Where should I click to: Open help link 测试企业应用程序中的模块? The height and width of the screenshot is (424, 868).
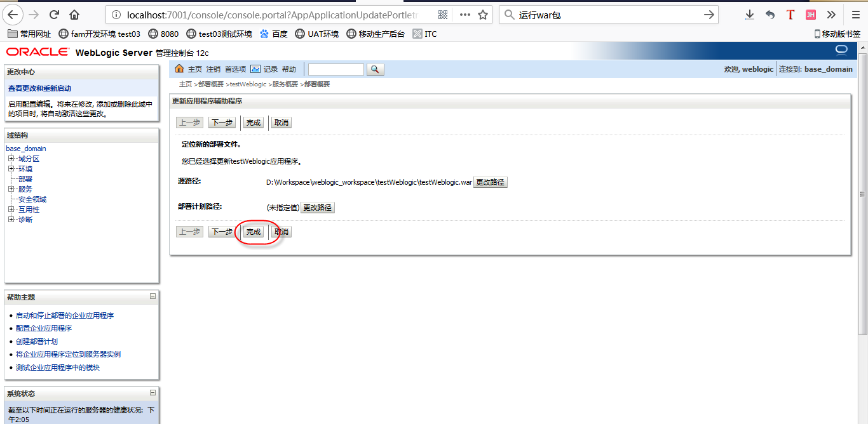pos(58,368)
